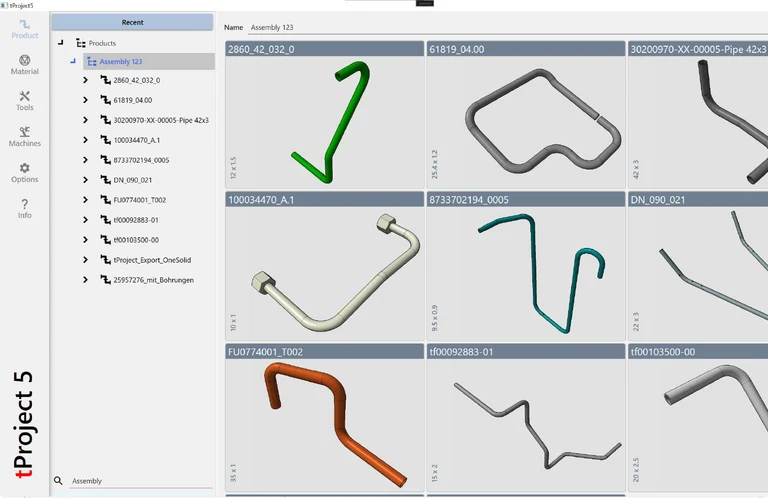This screenshot has width=768, height=498.
Task: Open the Options gear icon
Action: click(24, 172)
